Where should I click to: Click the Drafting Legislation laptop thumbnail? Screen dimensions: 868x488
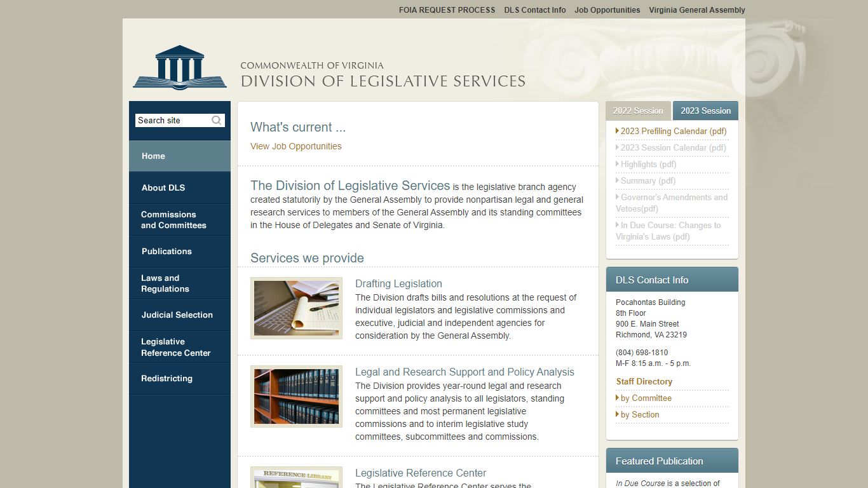click(296, 308)
